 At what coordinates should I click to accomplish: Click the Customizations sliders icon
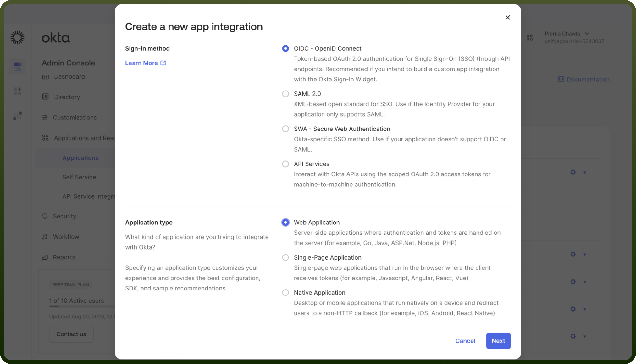(x=45, y=117)
